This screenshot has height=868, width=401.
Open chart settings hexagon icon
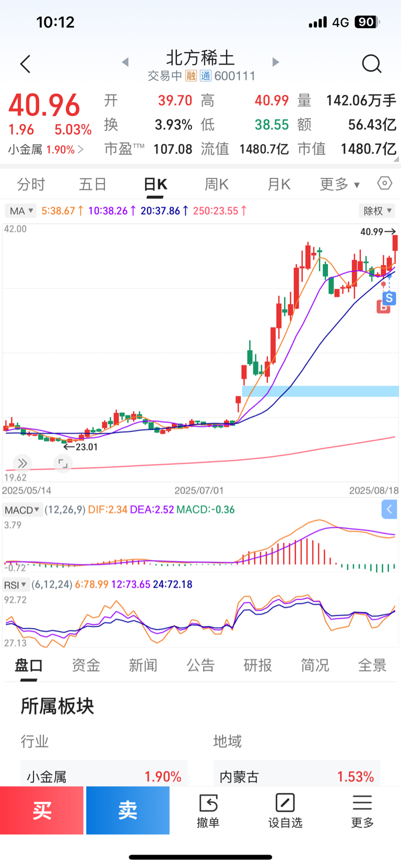tap(385, 183)
